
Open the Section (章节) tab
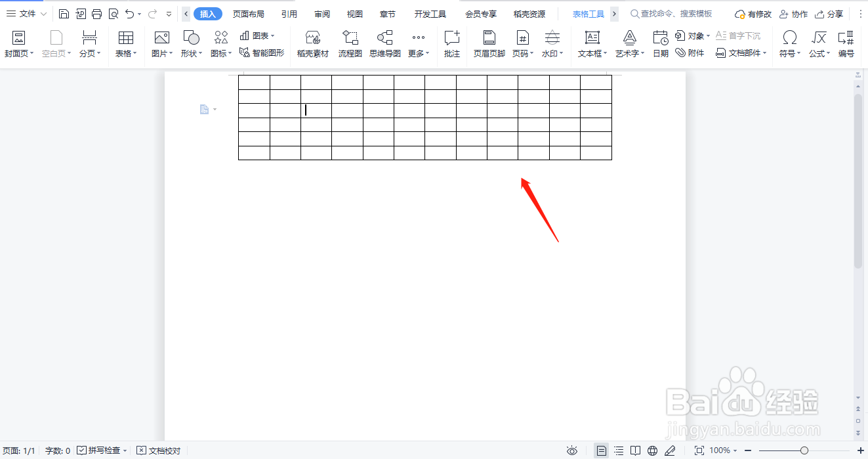[388, 14]
